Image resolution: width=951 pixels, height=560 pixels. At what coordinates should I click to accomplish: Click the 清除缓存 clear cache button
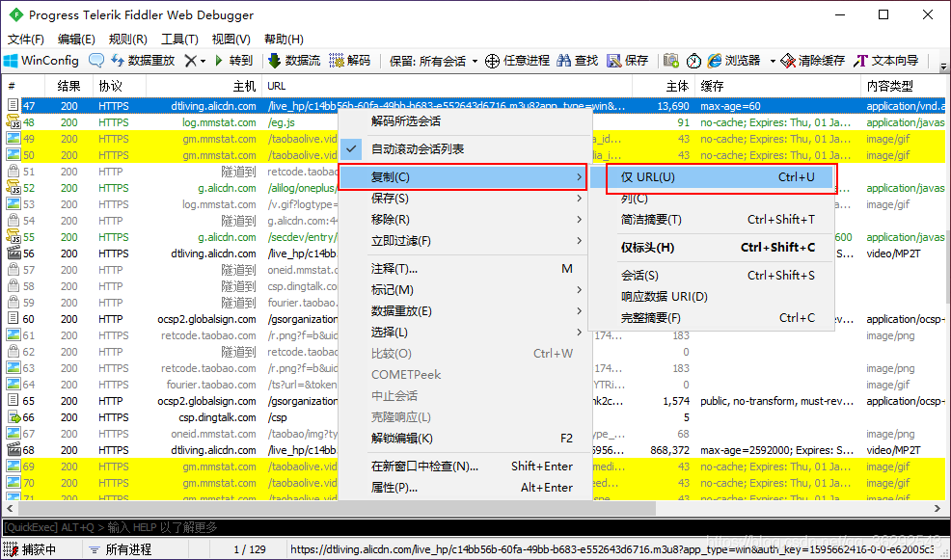point(813,61)
